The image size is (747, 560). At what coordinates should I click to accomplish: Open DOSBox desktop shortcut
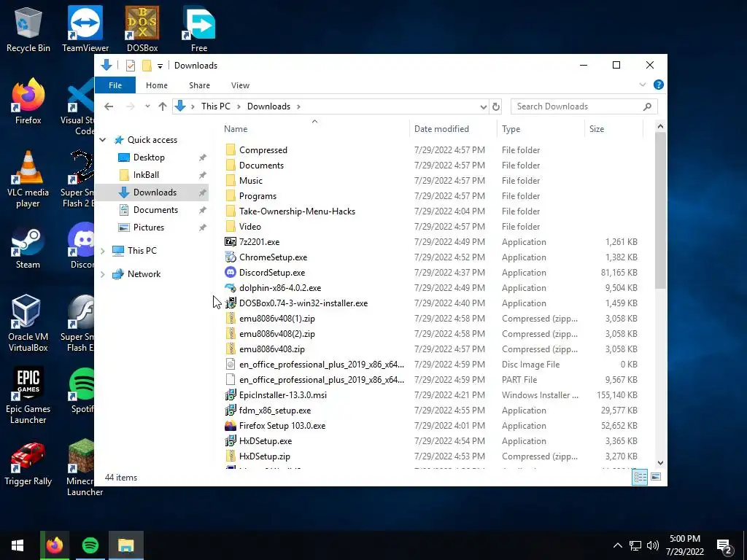tap(142, 29)
